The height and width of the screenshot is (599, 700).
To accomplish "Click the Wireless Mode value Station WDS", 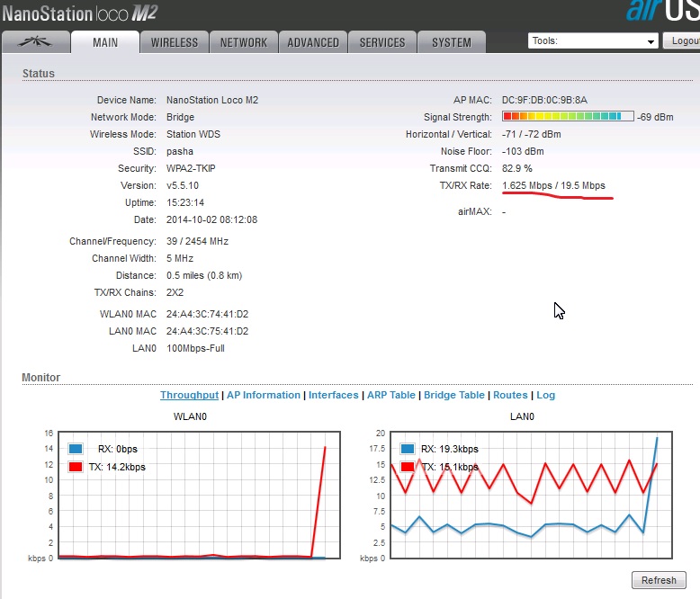I will pyautogui.click(x=193, y=134).
